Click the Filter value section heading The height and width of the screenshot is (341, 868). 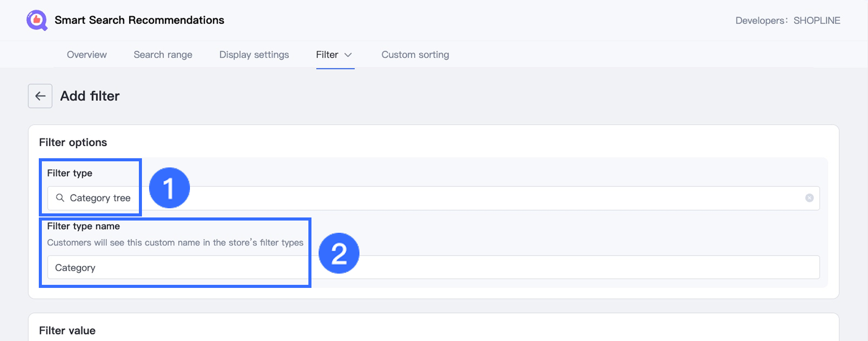tap(67, 331)
